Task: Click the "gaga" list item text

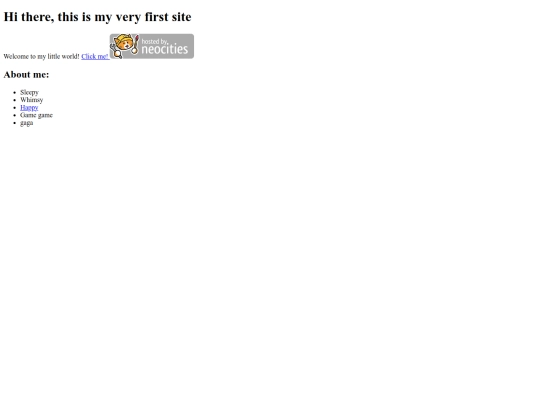Action: pos(27,123)
